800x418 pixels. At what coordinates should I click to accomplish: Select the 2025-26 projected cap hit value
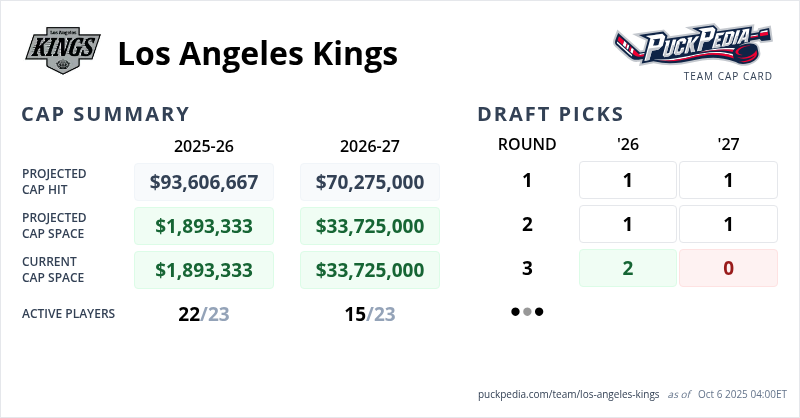click(x=204, y=182)
